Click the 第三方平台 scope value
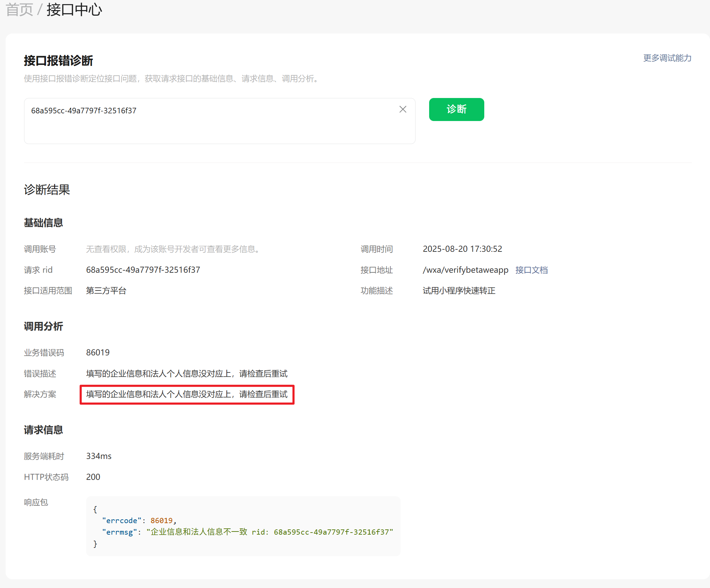Screen dimensions: 710x588 click(106, 291)
